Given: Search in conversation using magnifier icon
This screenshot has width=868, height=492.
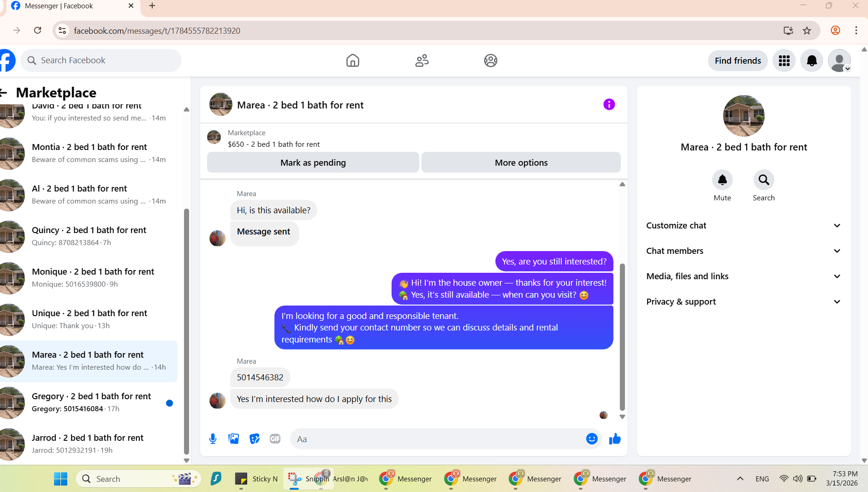Looking at the screenshot, I should pyautogui.click(x=764, y=180).
